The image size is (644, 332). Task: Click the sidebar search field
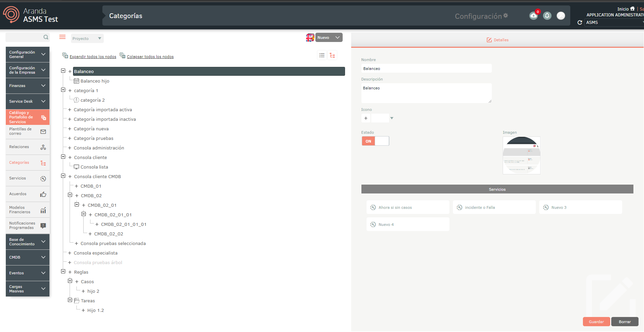(x=28, y=37)
